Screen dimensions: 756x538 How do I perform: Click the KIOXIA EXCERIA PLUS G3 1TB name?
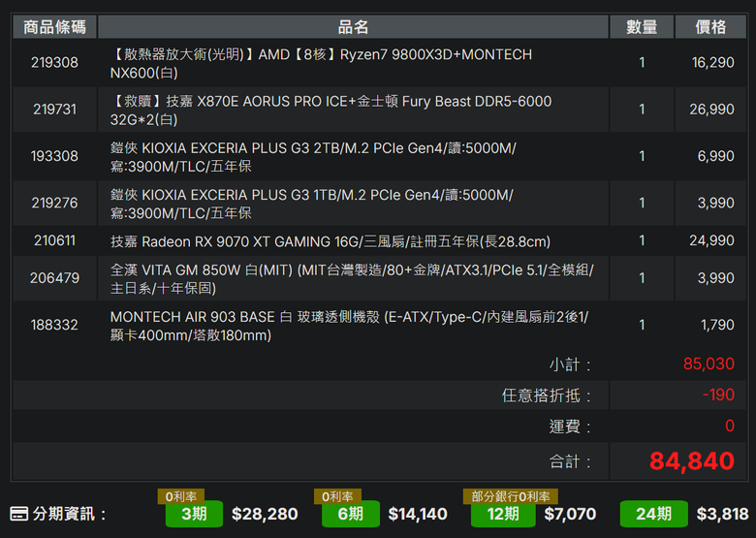point(312,204)
